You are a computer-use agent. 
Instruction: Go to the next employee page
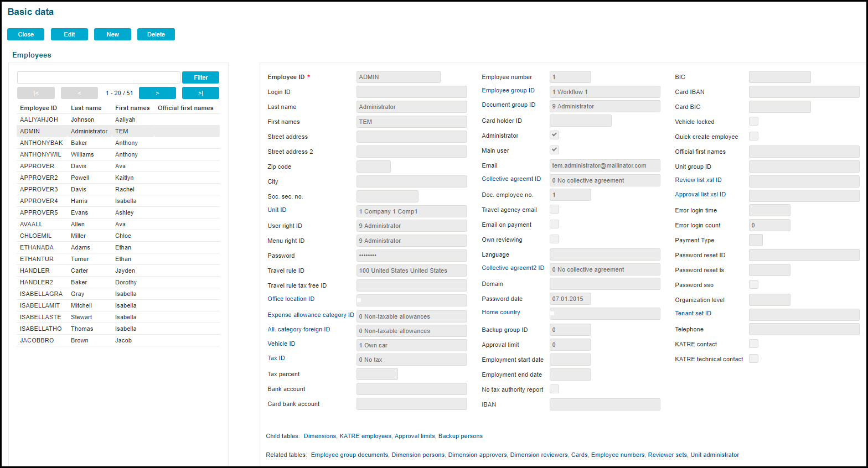point(157,93)
